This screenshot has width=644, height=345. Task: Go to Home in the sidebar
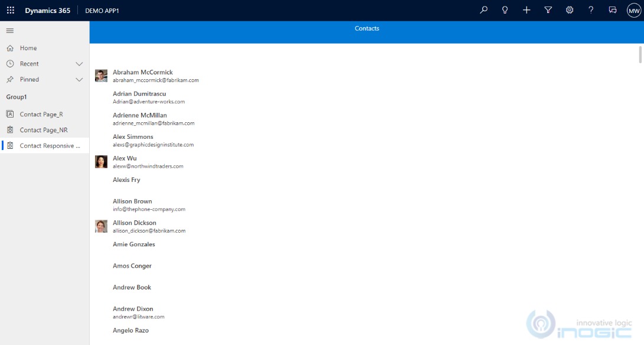[28, 48]
